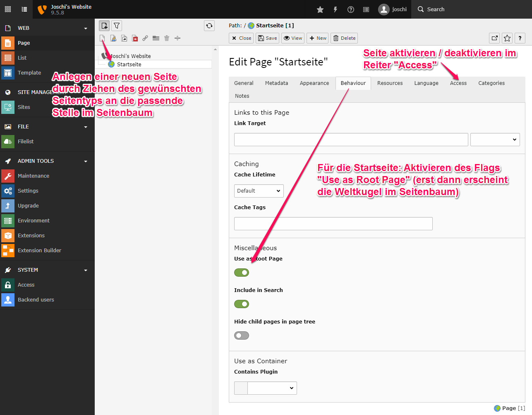The height and width of the screenshot is (415, 532).
Task: Open the help question mark in top bar
Action: (351, 10)
